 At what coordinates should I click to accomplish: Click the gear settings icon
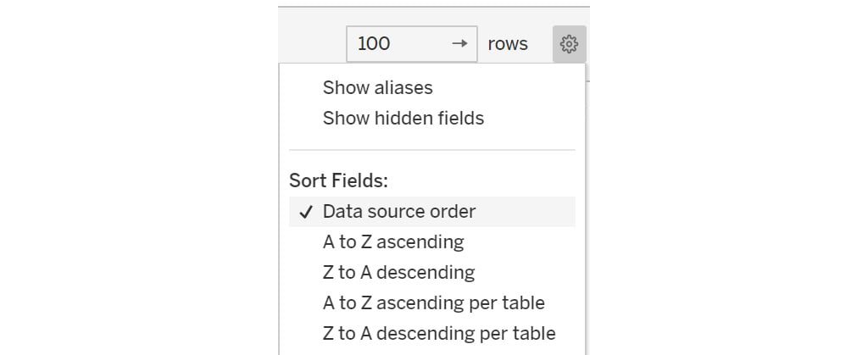click(569, 44)
